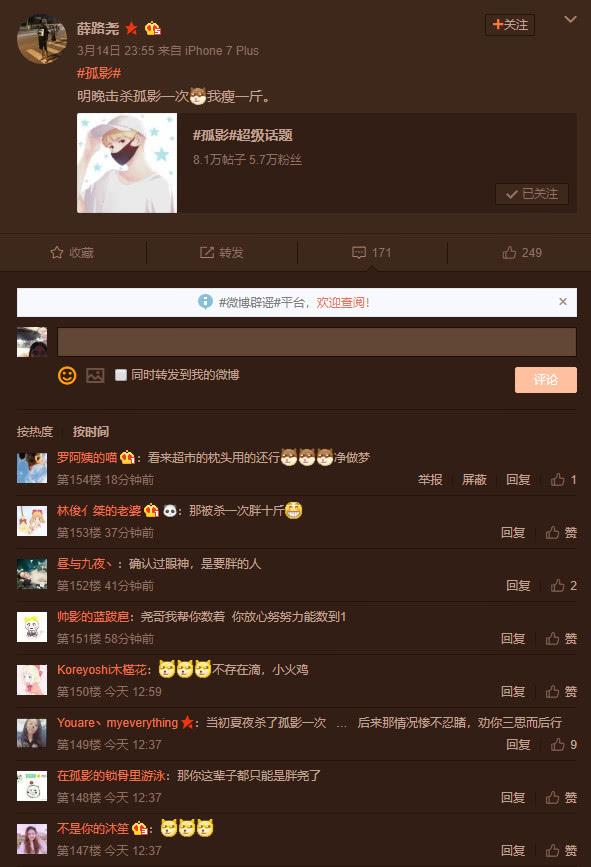The image size is (591, 867).
Task: Close the 微博辟谣 notice banner
Action: [563, 301]
